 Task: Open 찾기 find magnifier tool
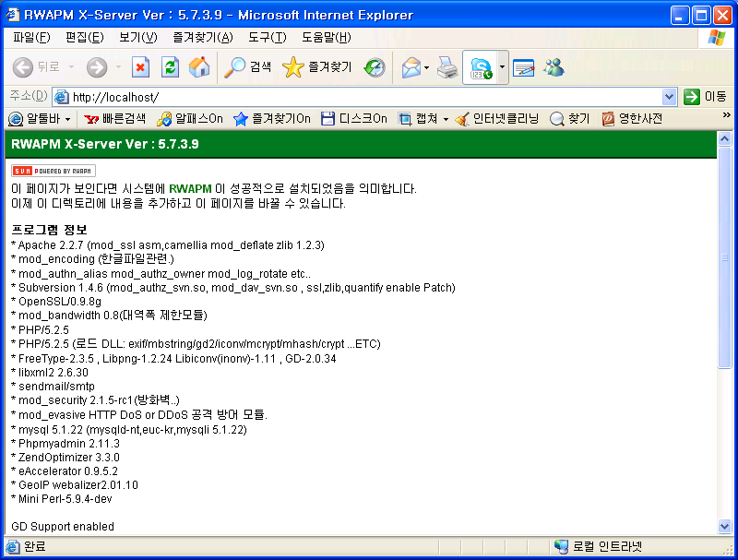click(x=569, y=119)
